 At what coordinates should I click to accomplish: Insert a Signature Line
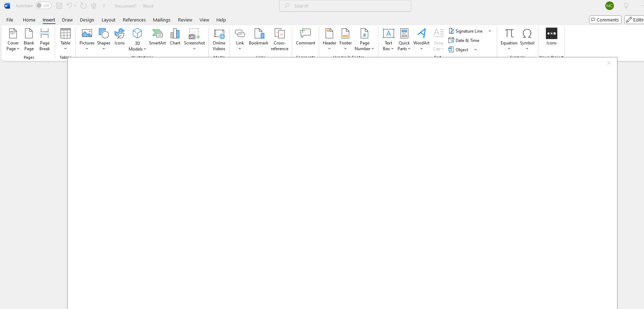pyautogui.click(x=466, y=31)
